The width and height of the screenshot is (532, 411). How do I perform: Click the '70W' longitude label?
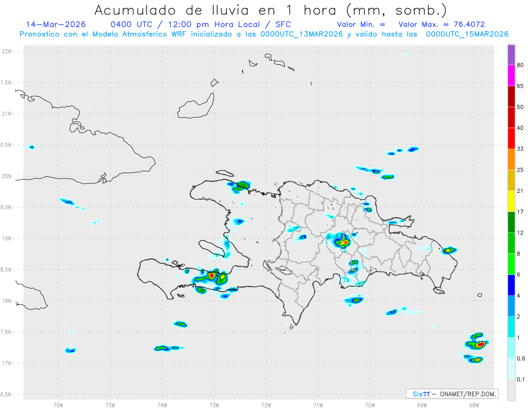(x=370, y=406)
